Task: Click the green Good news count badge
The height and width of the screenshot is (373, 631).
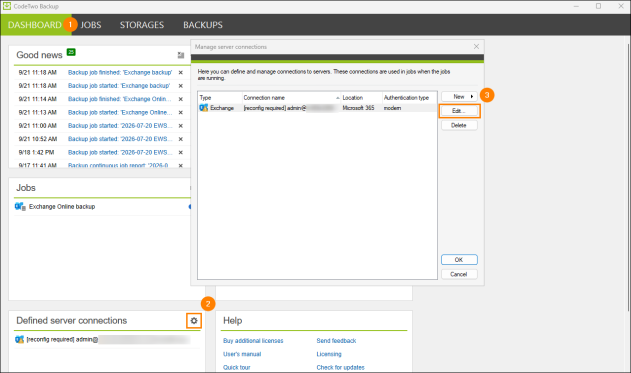Action: click(x=71, y=52)
